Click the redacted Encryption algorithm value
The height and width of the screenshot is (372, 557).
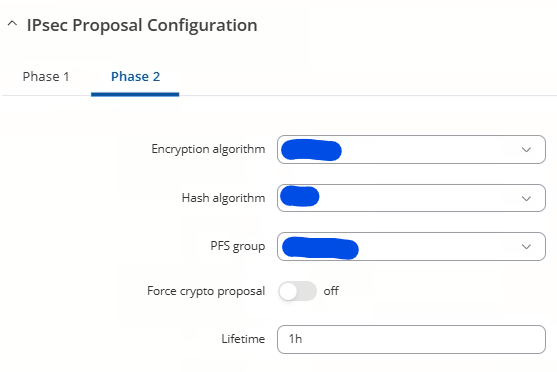[311, 150]
